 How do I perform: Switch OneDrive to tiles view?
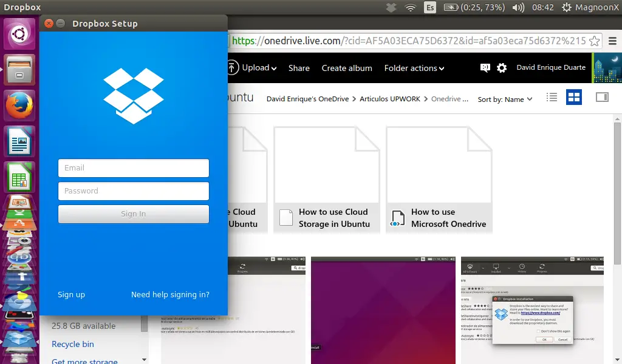click(x=574, y=97)
